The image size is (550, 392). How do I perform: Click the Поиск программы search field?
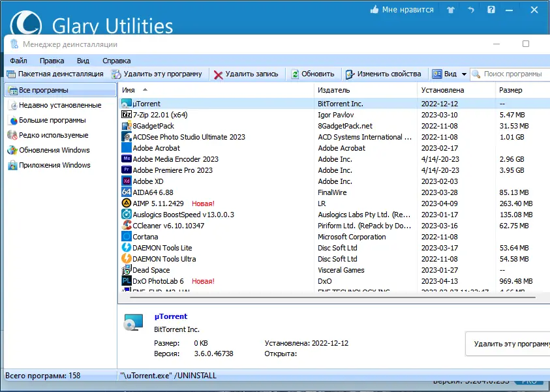tap(510, 74)
